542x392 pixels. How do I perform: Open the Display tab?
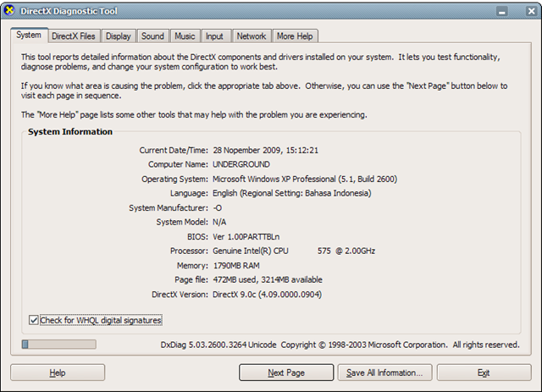tap(119, 36)
